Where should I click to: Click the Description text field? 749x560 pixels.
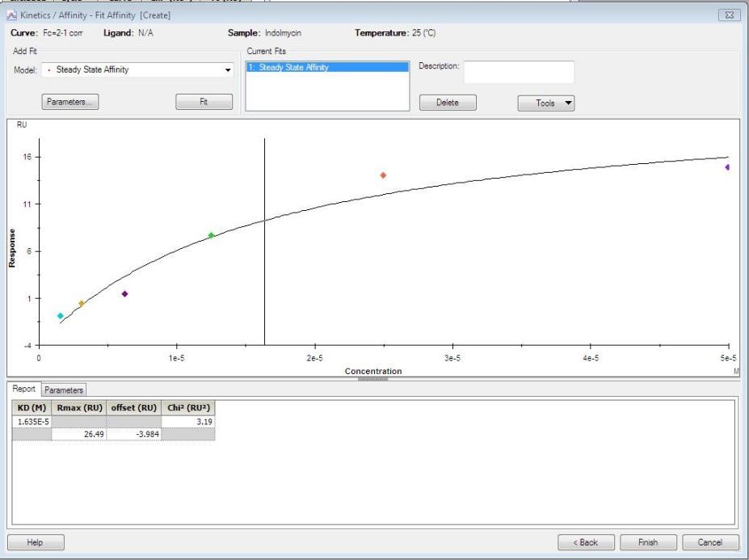(x=518, y=73)
